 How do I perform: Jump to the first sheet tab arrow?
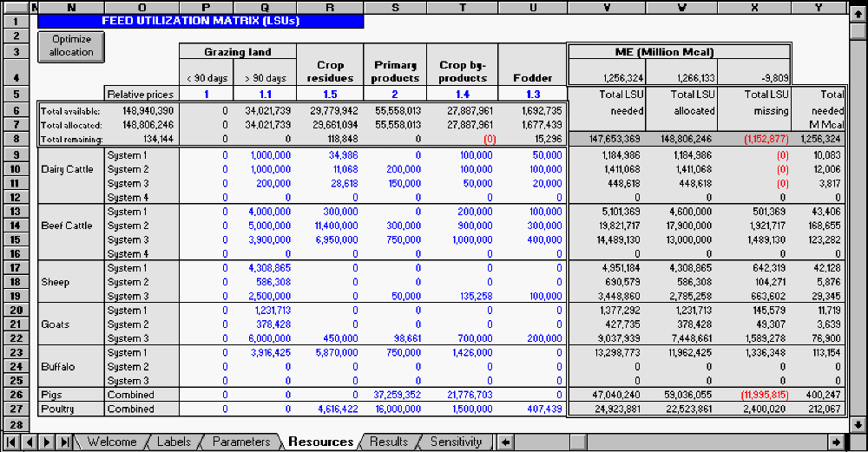(x=10, y=442)
